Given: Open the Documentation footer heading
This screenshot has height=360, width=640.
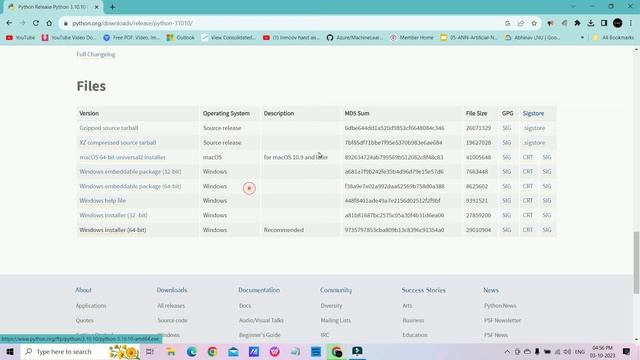Looking at the screenshot, I should (x=259, y=290).
